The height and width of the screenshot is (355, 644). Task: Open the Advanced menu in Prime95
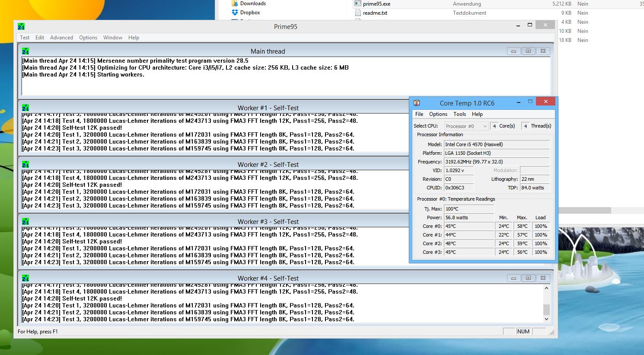click(61, 38)
